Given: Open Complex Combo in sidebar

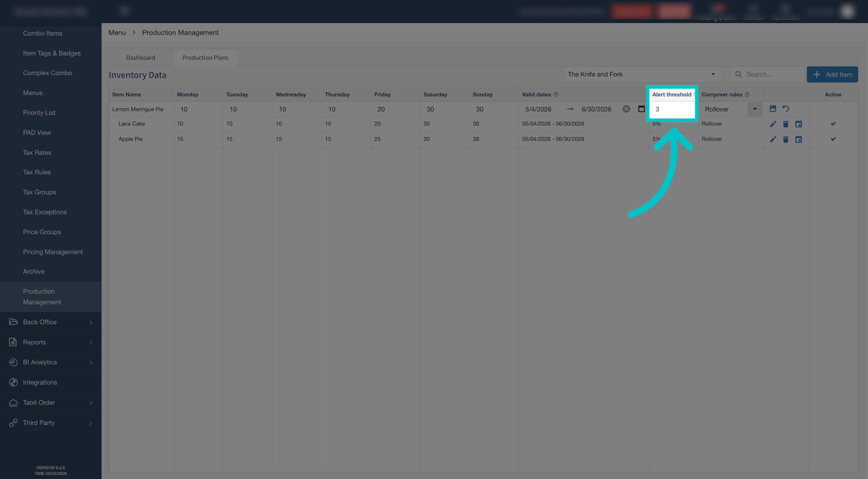Looking at the screenshot, I should [47, 73].
